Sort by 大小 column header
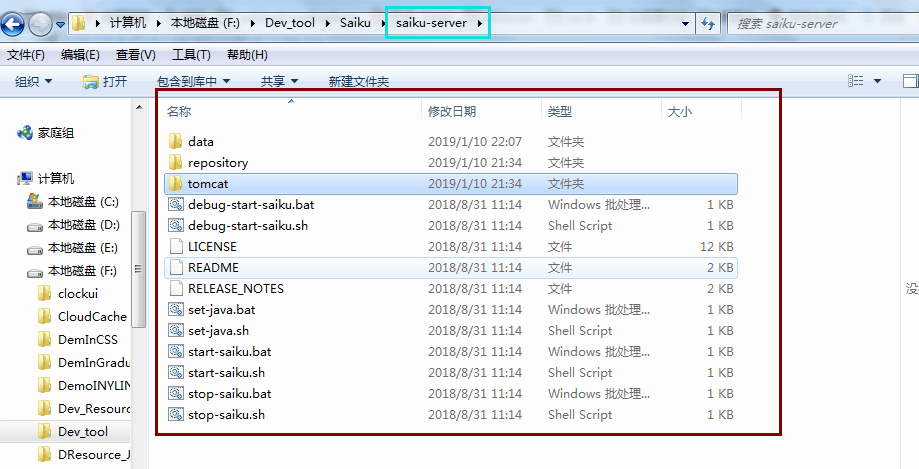 [x=680, y=111]
